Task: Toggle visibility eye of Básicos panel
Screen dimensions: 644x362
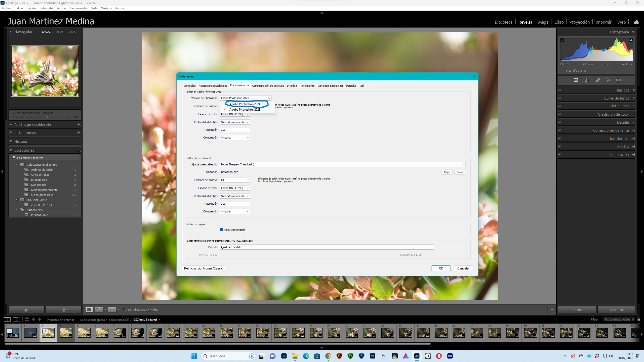Action: click(560, 90)
